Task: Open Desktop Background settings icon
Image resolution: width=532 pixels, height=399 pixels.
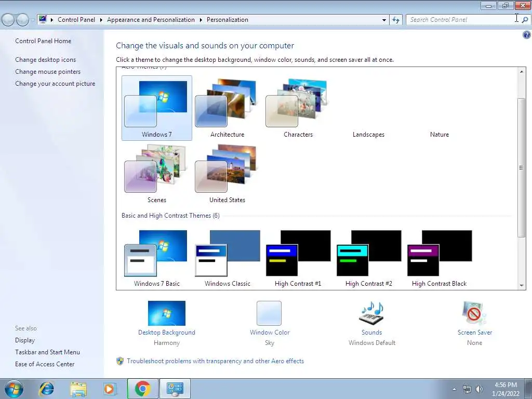Action: pos(167,313)
